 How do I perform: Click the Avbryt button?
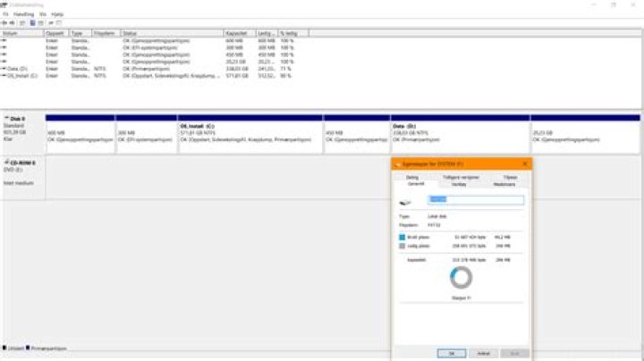[483, 353]
